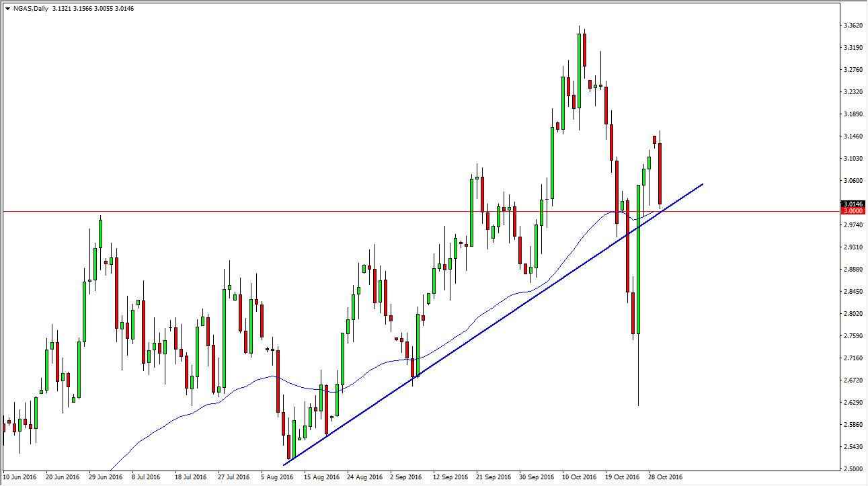Click the tallest green candle near October peak

(579, 71)
